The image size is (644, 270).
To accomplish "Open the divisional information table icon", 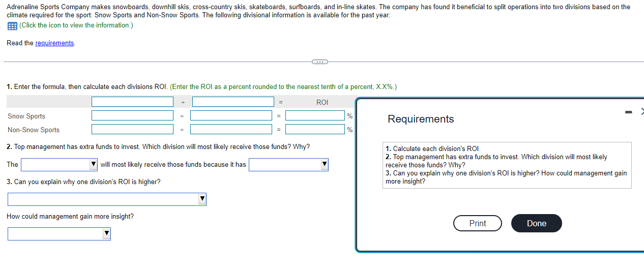I will pos(12,25).
